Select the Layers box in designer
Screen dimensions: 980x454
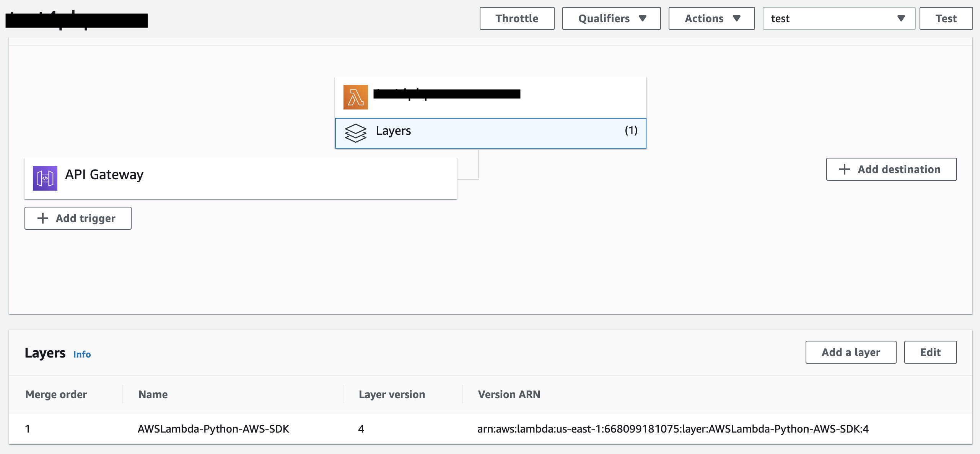pos(491,133)
